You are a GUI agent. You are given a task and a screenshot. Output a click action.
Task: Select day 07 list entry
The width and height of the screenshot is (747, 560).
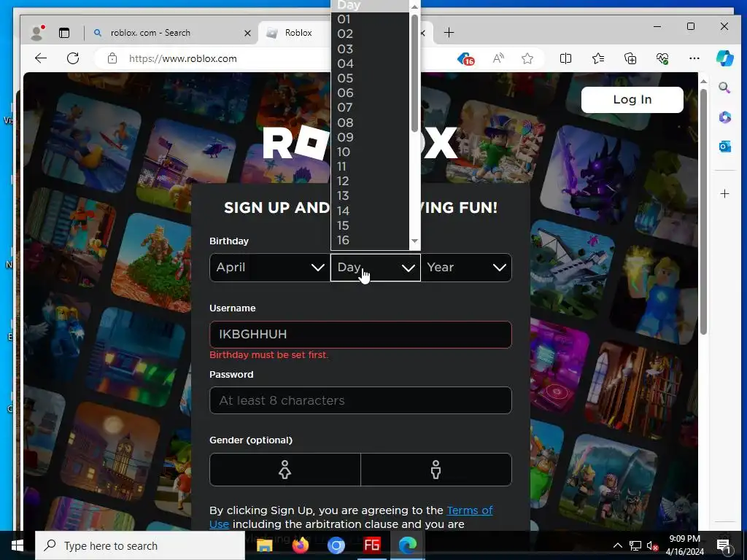tap(370, 108)
